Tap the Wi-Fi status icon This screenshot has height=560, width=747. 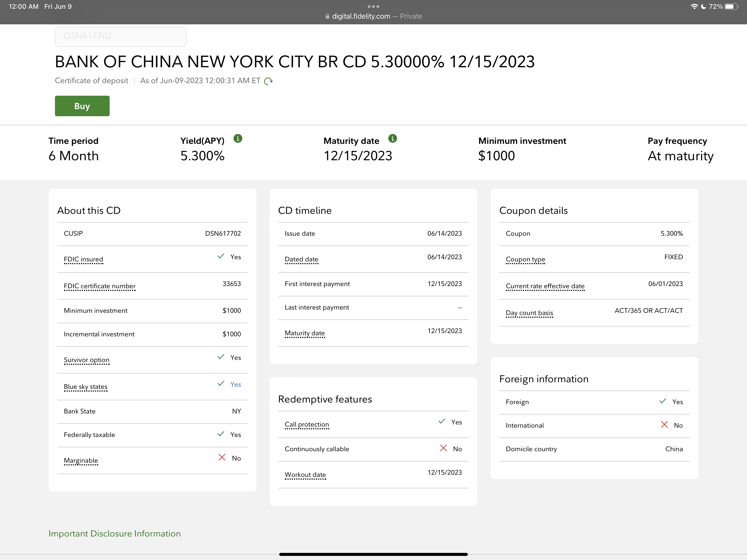694,6
